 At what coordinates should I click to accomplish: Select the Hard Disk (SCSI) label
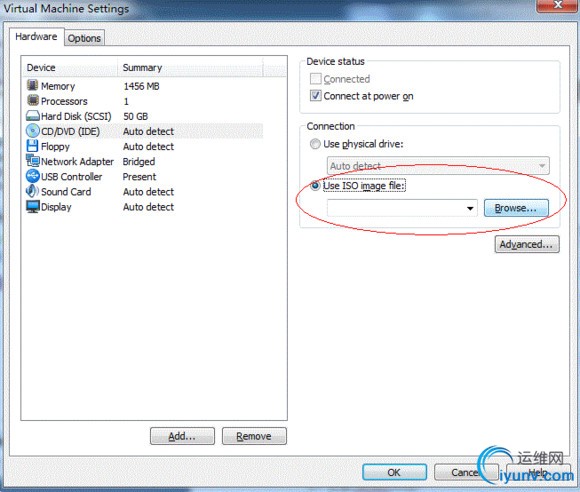[x=76, y=117]
